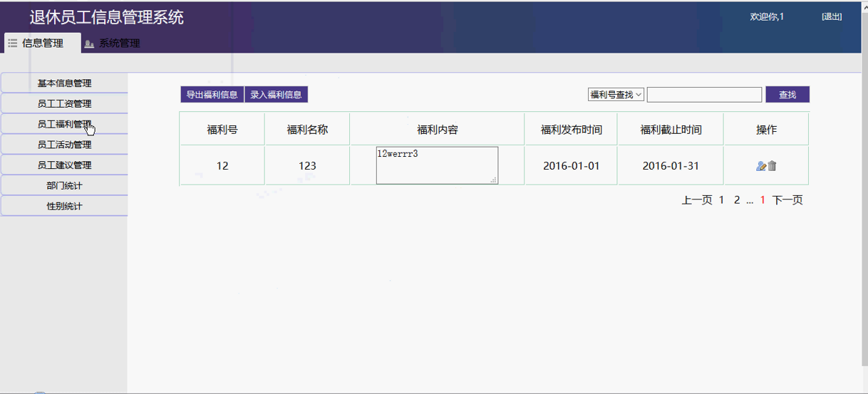
Task: Click the black page 1 pagination link
Action: pos(721,200)
